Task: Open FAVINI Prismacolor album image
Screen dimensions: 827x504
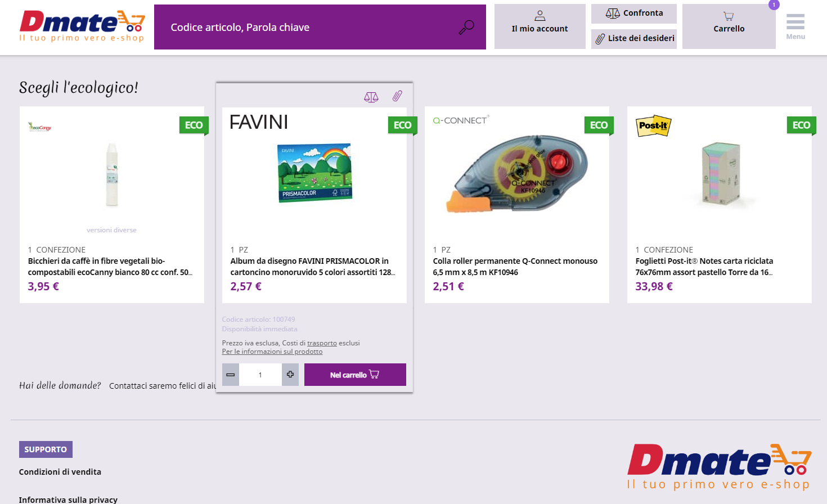Action: (314, 173)
